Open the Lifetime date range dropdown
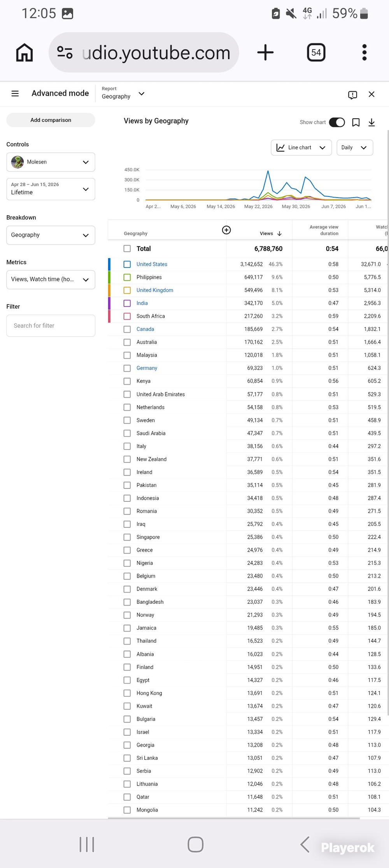Image resolution: width=389 pixels, height=868 pixels. [51, 189]
